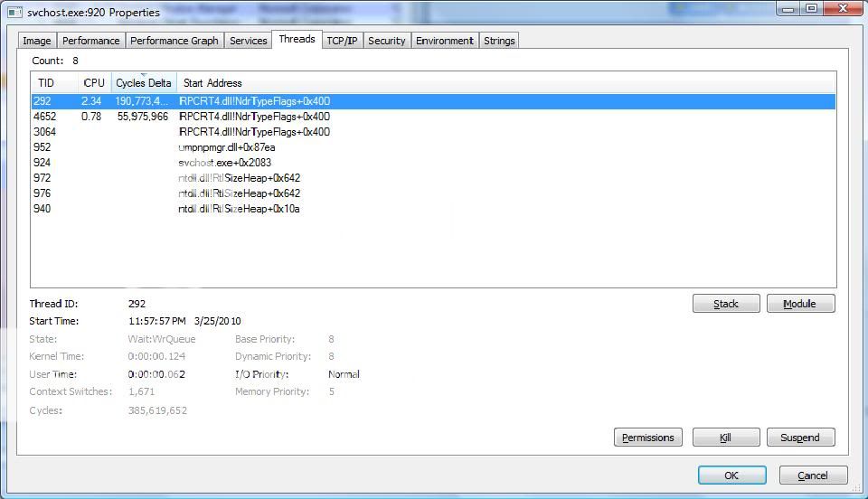Sort by the Cycles Delta column header
The image size is (868, 499).
pyautogui.click(x=144, y=83)
